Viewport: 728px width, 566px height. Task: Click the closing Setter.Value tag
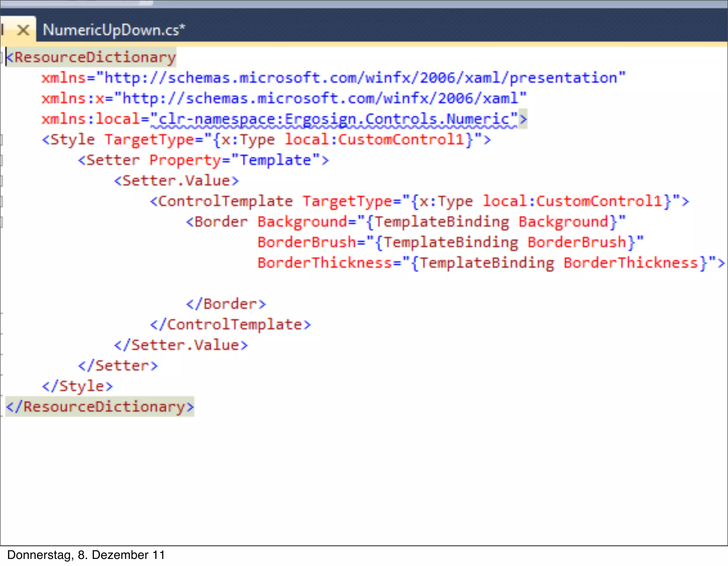pos(181,345)
